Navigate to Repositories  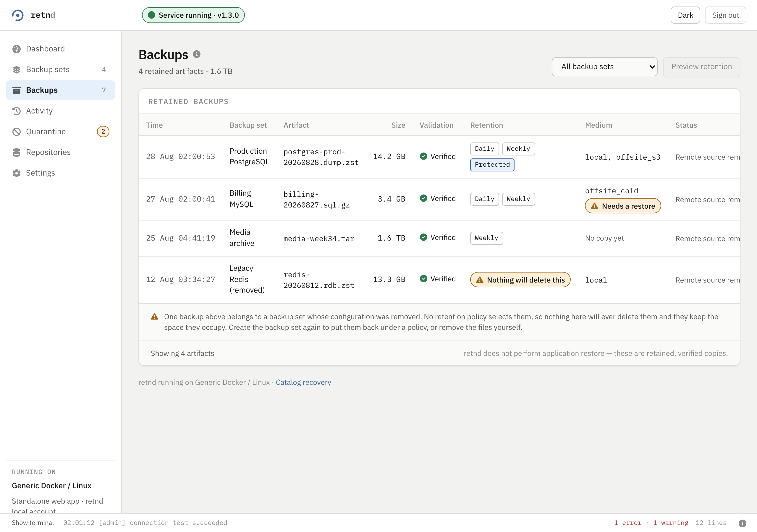click(61, 152)
